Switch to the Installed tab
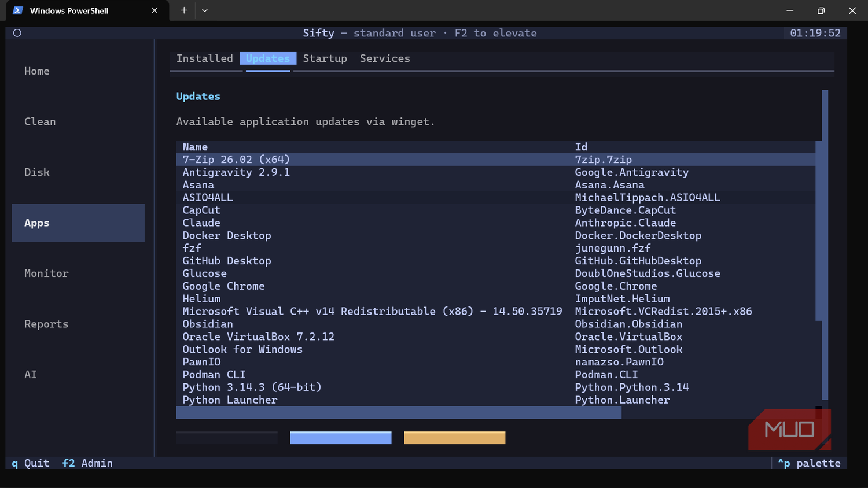Viewport: 868px width, 488px height. (x=204, y=58)
